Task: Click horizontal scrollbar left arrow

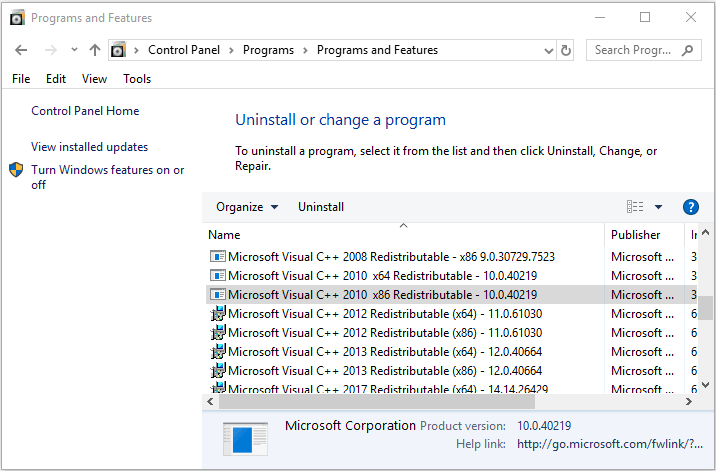Action: tap(210, 402)
